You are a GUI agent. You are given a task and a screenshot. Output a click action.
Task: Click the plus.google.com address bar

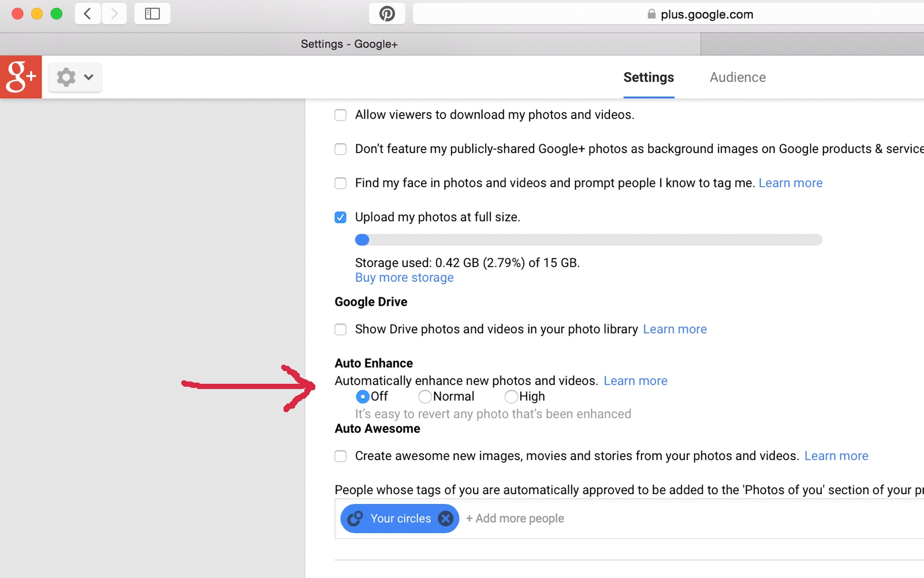click(669, 14)
